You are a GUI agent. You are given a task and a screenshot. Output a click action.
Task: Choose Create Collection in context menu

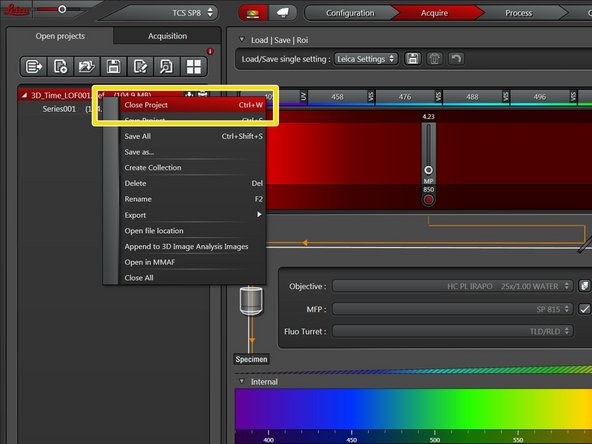coord(193,168)
